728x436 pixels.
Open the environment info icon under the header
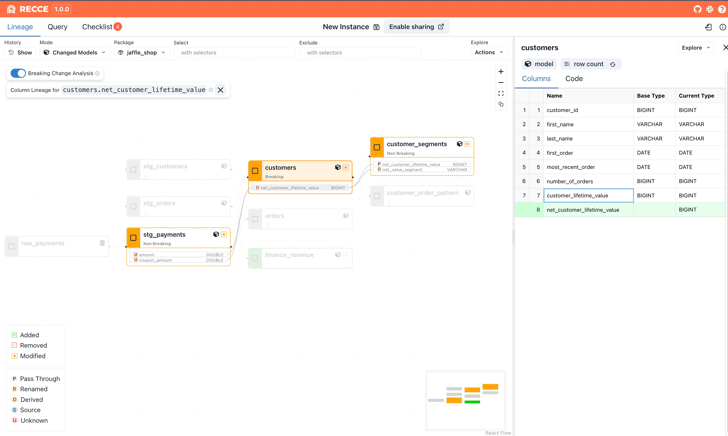coord(722,27)
